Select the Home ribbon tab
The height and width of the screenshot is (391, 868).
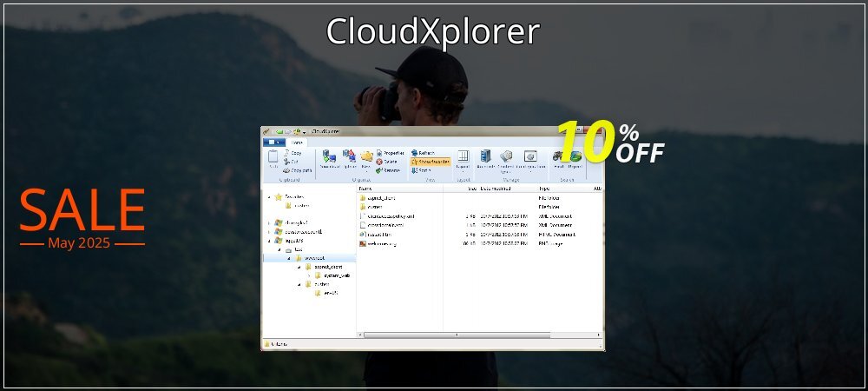pyautogui.click(x=297, y=142)
